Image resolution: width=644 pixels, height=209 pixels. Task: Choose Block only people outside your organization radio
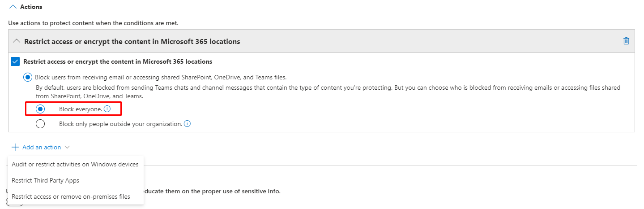click(40, 124)
